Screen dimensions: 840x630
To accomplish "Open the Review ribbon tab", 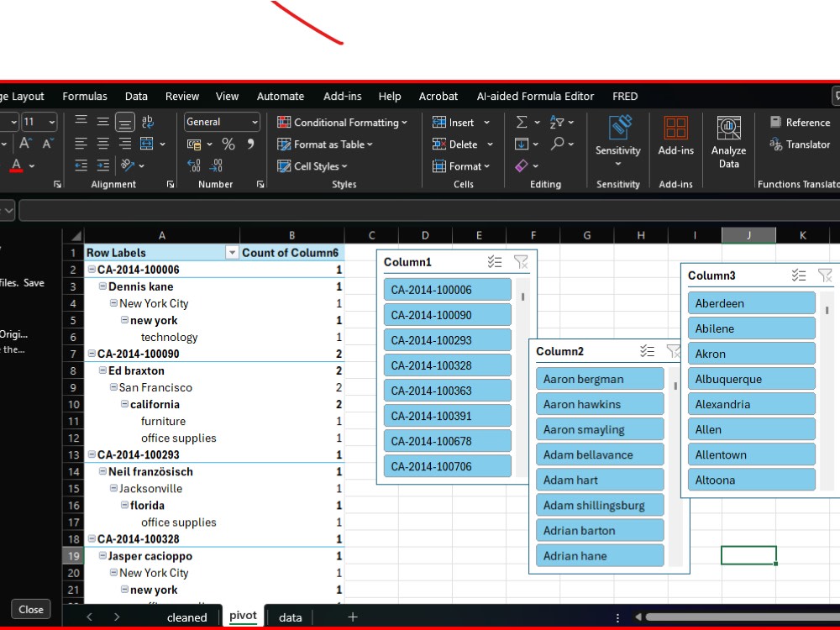I will coord(182,96).
